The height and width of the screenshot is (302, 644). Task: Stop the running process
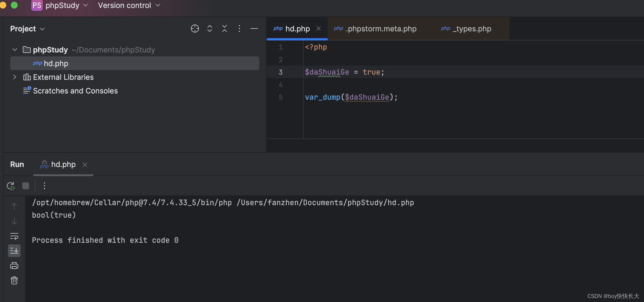click(x=26, y=186)
